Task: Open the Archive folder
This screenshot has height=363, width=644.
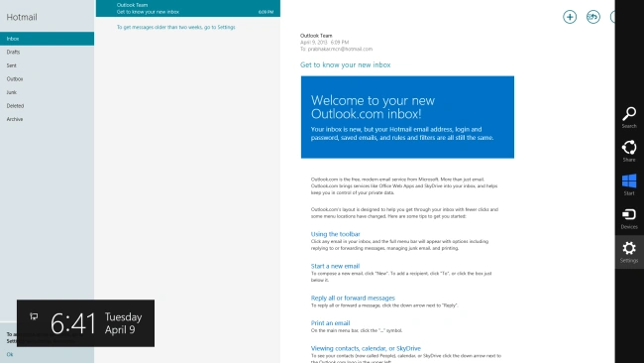Action: click(x=47, y=119)
